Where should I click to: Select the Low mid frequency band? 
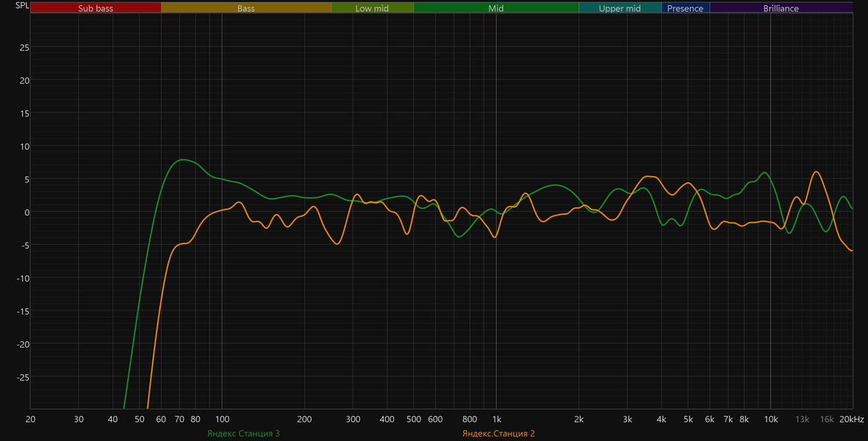373,8
